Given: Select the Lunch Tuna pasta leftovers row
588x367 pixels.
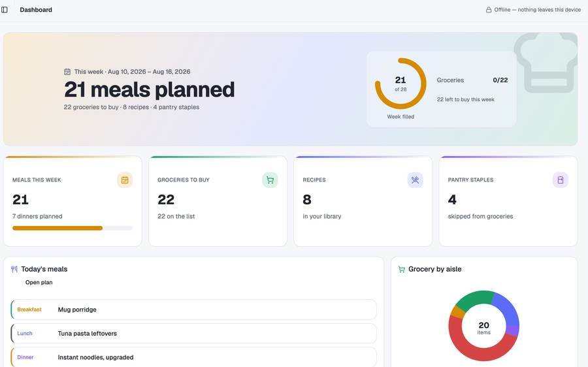Looking at the screenshot, I should (x=193, y=333).
